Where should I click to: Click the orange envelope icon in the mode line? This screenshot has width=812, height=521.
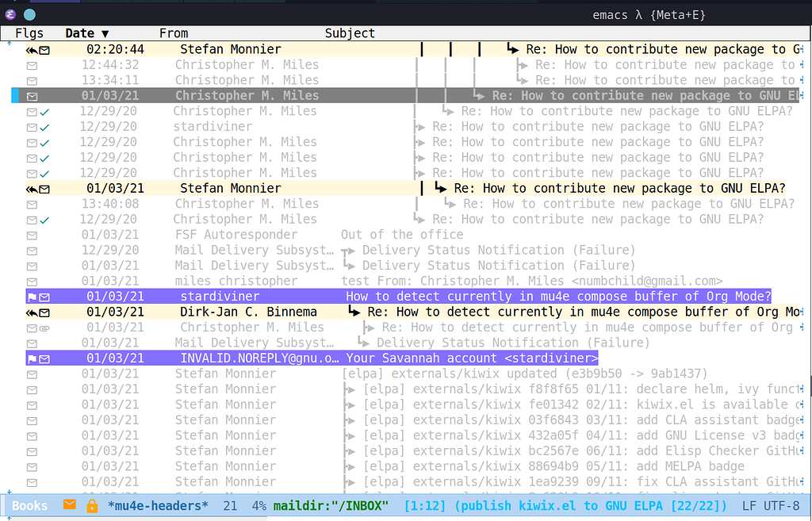pyautogui.click(x=70, y=505)
